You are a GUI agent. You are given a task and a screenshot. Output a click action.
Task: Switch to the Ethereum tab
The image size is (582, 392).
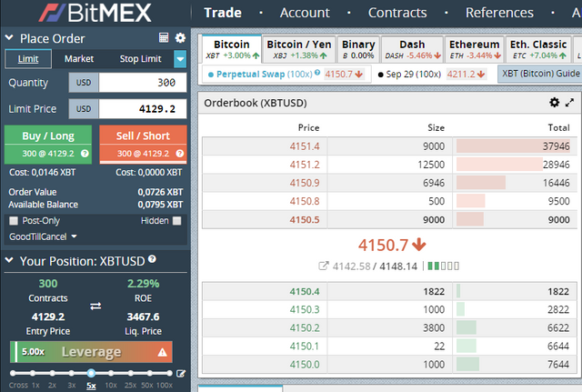pos(475,49)
